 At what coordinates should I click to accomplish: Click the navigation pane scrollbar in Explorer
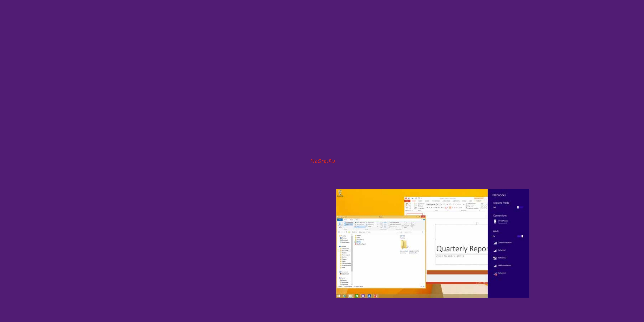click(x=352, y=253)
